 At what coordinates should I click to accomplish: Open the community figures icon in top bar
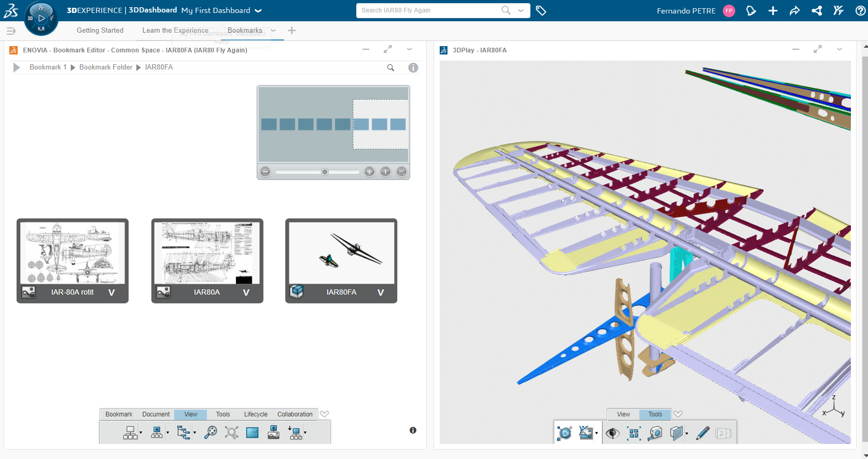pos(838,10)
